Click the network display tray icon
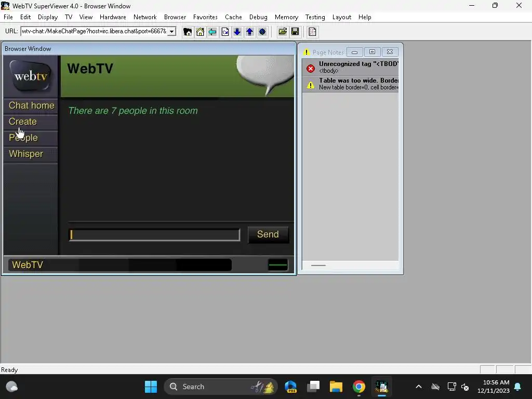 [451, 387]
